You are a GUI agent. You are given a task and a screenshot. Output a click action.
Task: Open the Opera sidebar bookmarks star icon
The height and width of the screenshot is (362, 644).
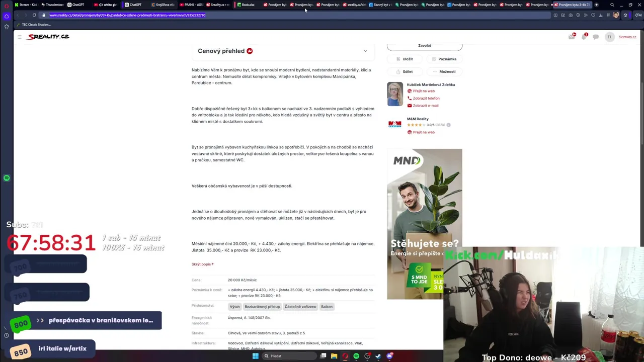(7, 26)
